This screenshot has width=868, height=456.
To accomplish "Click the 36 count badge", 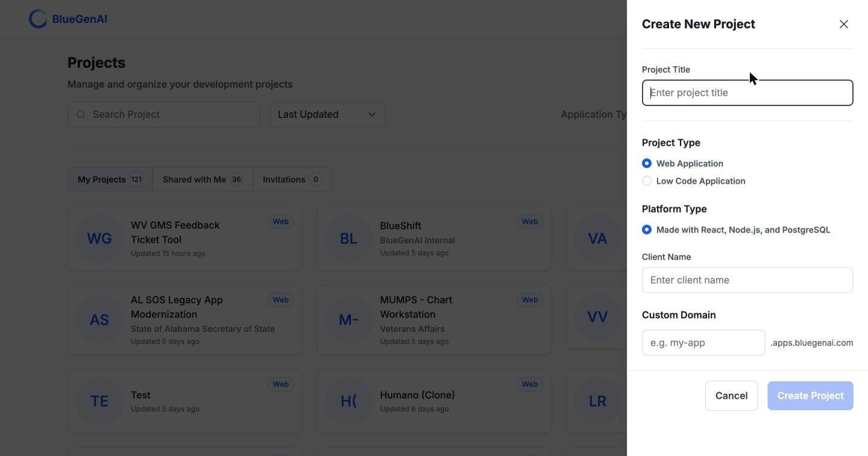I will click(236, 180).
